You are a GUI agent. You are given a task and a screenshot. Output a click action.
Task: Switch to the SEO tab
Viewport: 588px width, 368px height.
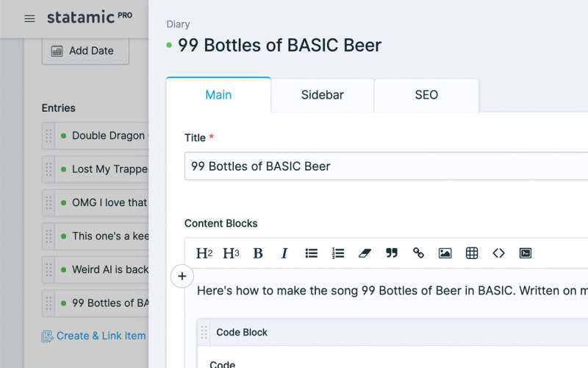[426, 95]
